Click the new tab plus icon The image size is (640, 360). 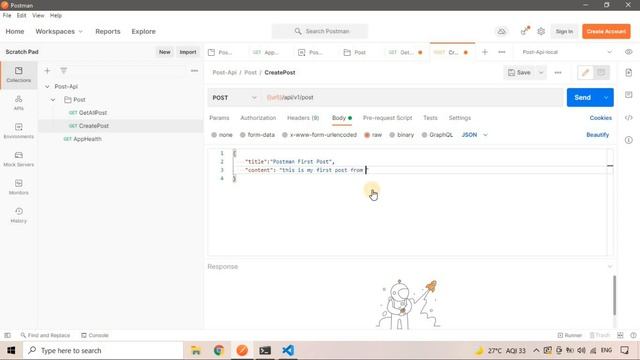point(485,52)
